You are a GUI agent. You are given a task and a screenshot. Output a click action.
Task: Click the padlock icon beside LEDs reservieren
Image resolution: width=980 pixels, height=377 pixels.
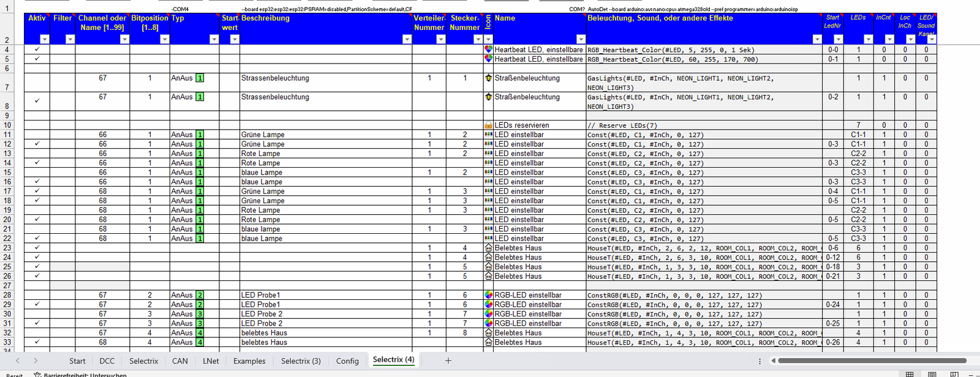(488, 125)
